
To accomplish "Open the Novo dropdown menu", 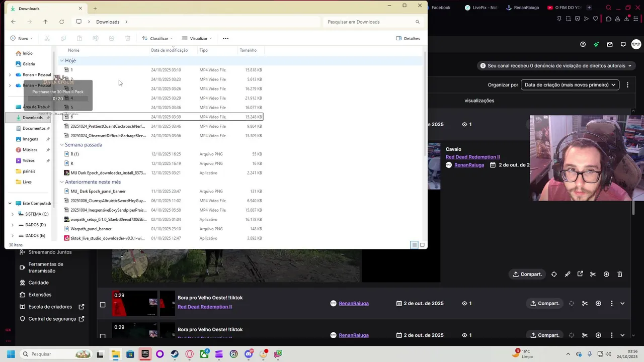I will [x=22, y=38].
